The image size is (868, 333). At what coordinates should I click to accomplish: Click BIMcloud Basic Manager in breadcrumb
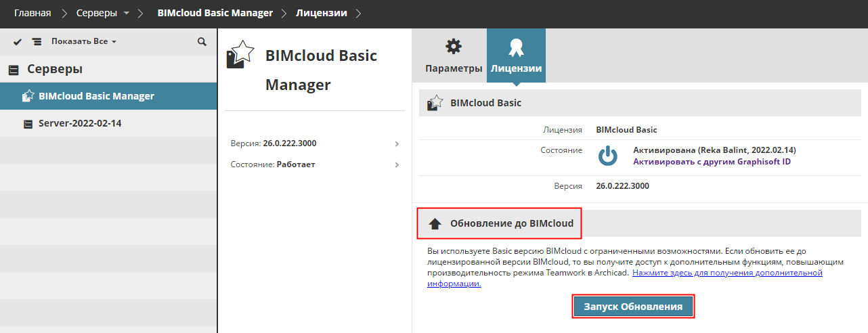click(215, 12)
